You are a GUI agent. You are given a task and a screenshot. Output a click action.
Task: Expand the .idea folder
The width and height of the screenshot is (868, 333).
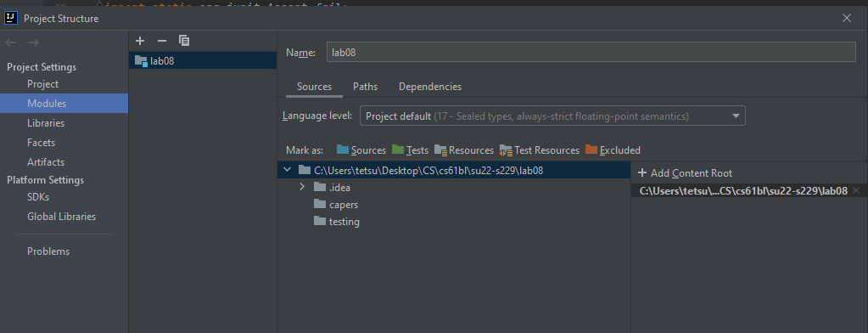point(302,187)
